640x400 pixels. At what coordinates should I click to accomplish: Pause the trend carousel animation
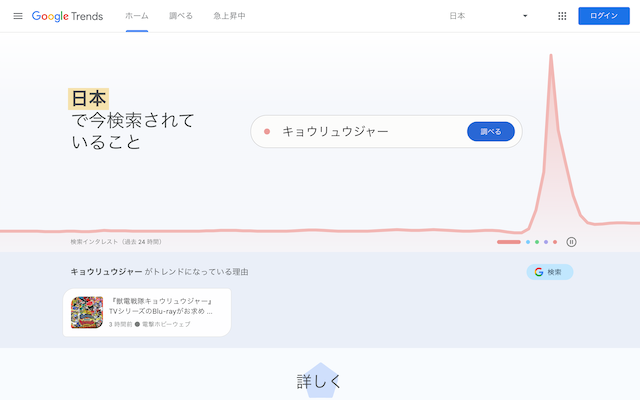[571, 242]
